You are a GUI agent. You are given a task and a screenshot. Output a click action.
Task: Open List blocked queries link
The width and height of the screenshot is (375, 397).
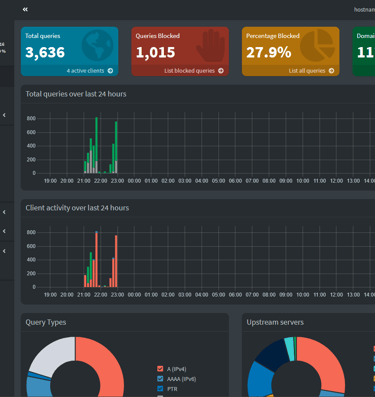(x=194, y=71)
